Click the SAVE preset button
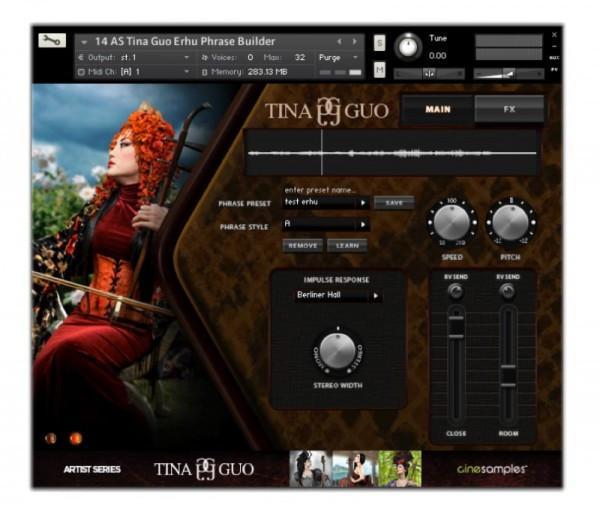This screenshot has height=520, width=600. tap(394, 203)
